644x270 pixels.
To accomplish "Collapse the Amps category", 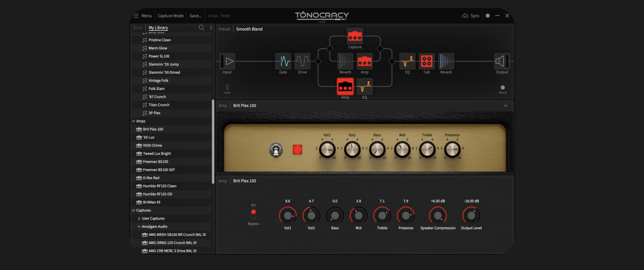I will click(x=134, y=121).
